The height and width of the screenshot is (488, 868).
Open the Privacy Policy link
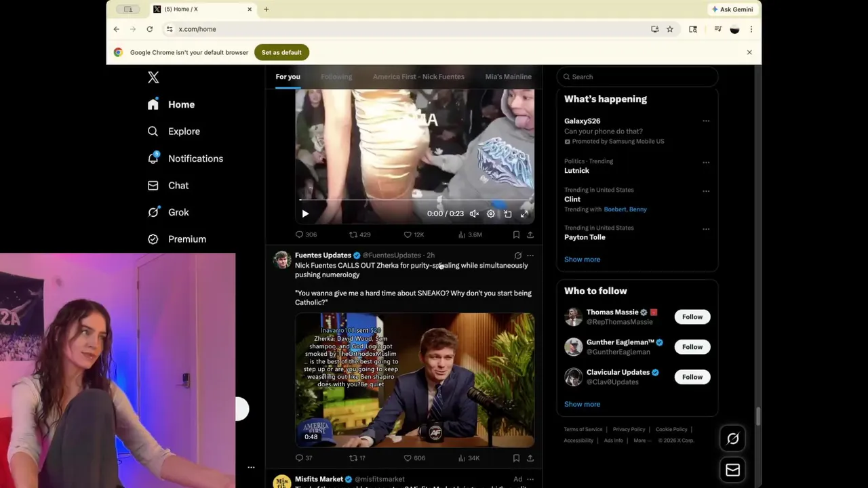click(629, 430)
